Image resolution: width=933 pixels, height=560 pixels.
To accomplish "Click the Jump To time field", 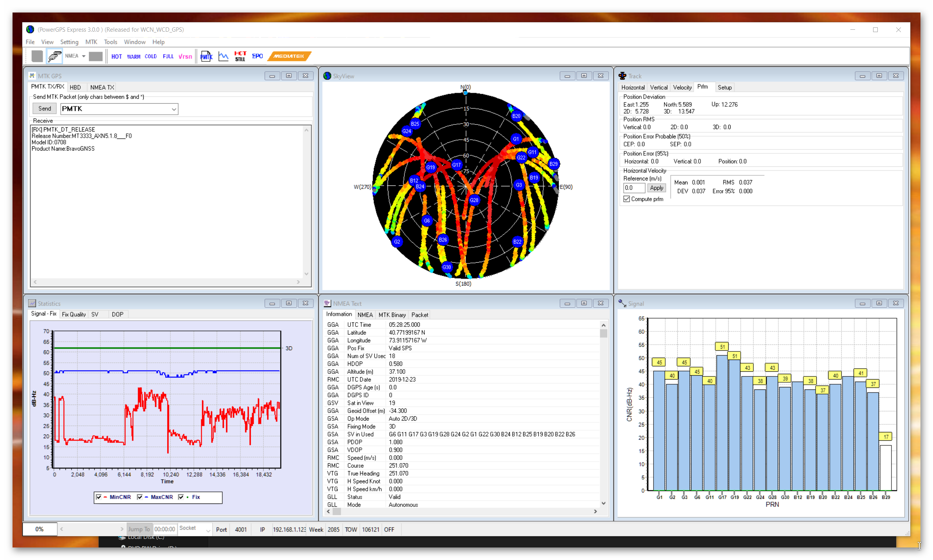I will (164, 529).
